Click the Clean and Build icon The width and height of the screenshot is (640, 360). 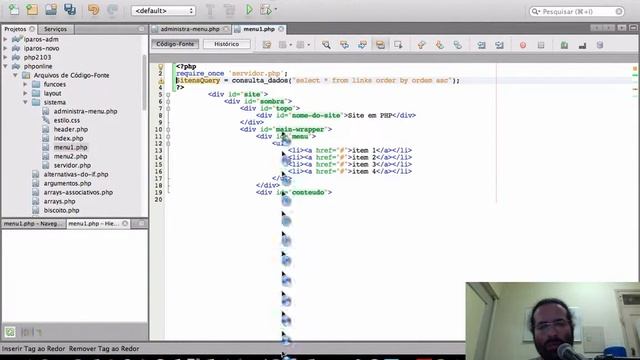[x=229, y=10]
